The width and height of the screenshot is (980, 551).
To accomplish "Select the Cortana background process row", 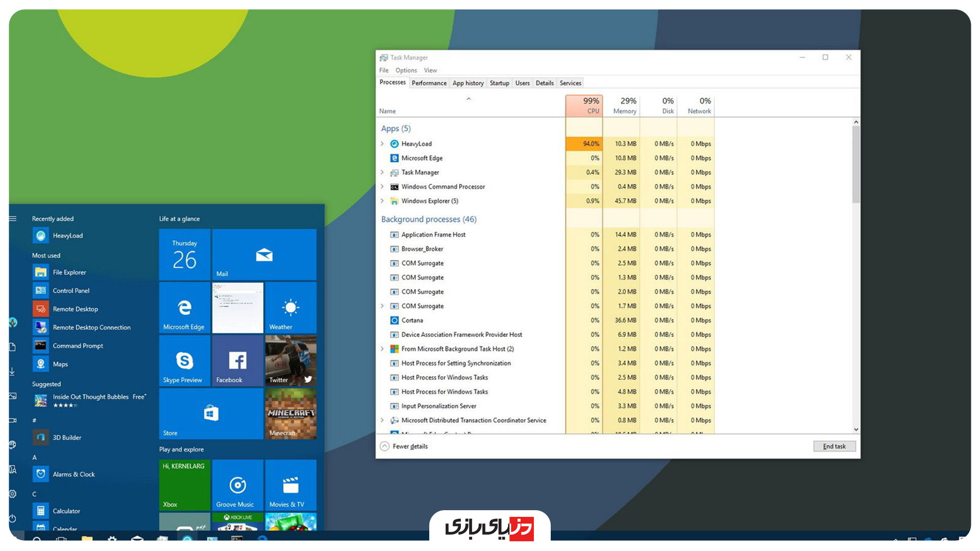I will 412,320.
